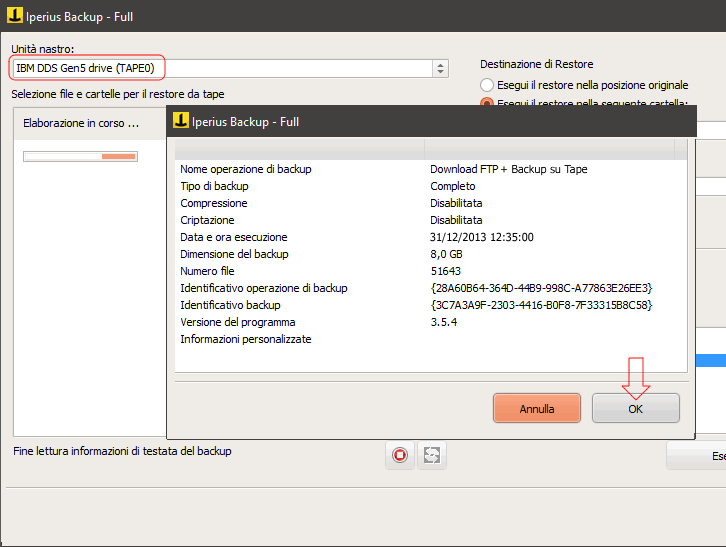
Task: Cancel the dialog with Annulla
Action: point(537,408)
